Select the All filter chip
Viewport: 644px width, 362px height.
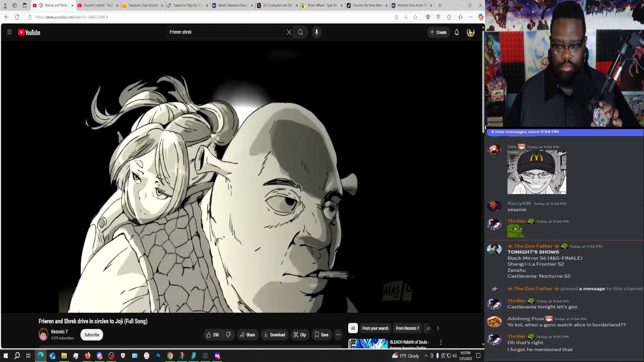(353, 328)
